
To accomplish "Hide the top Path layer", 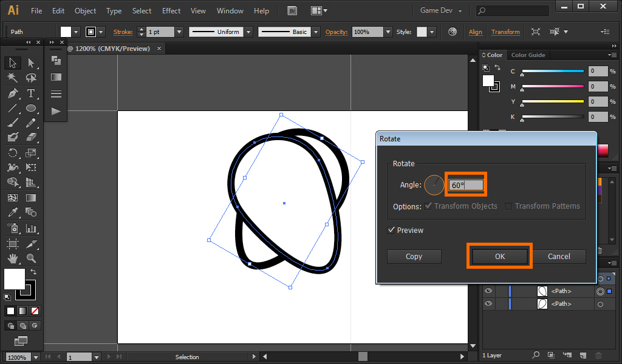I will point(488,291).
